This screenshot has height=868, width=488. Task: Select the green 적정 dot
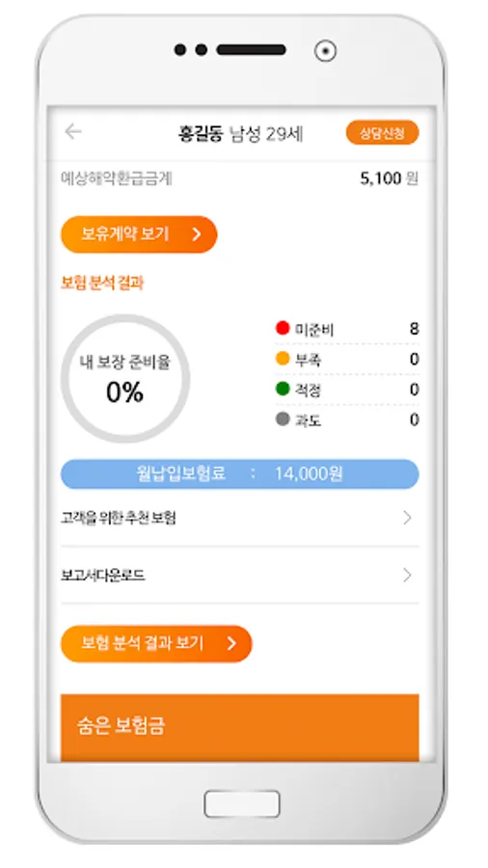(283, 390)
